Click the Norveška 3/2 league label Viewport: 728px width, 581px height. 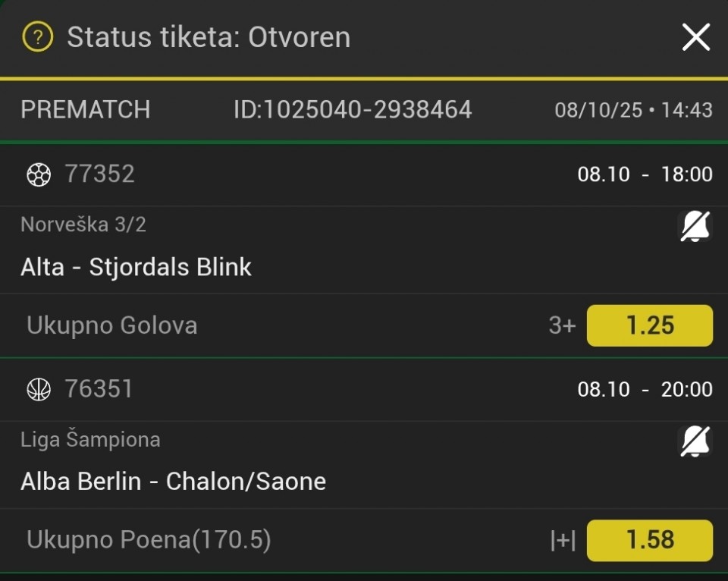click(x=83, y=225)
